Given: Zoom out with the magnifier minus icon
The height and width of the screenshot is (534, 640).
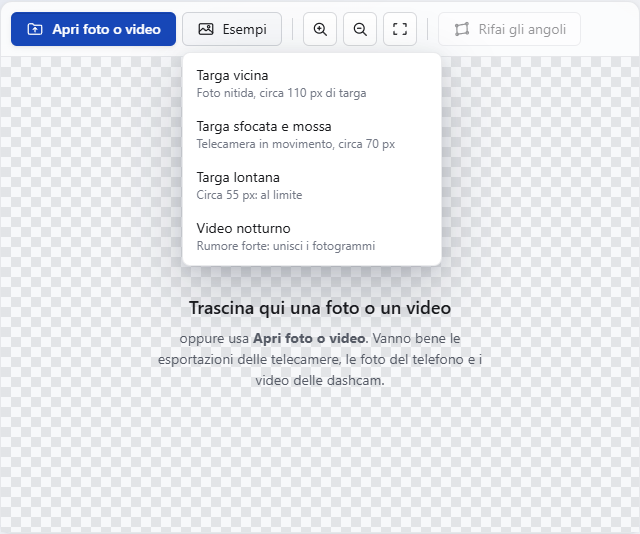Looking at the screenshot, I should [x=360, y=29].
